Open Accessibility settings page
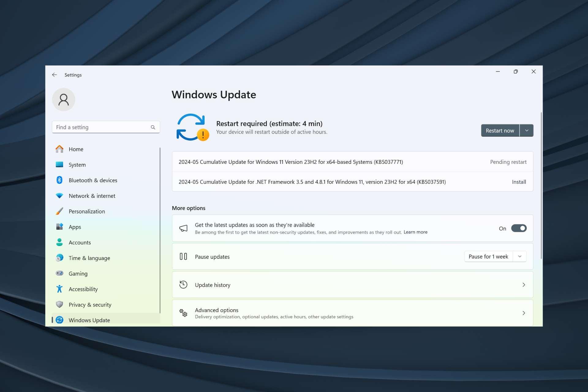This screenshot has height=392, width=588. tap(106, 289)
